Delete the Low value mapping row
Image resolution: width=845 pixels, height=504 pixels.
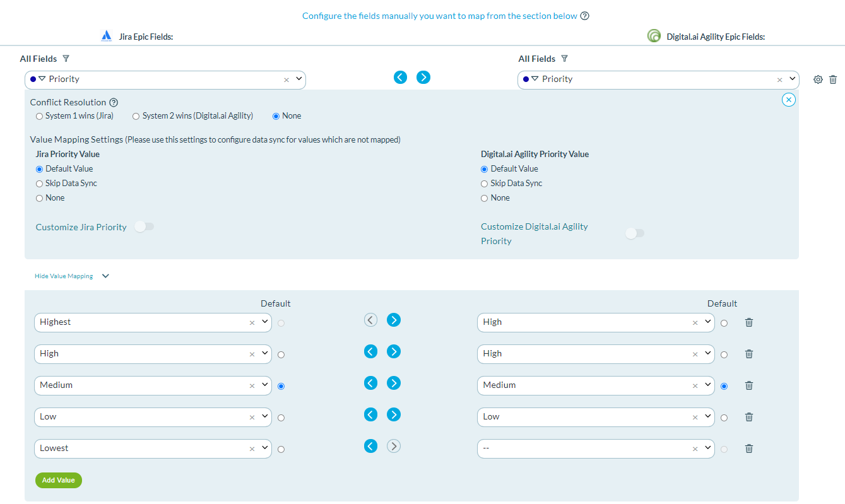coord(749,417)
